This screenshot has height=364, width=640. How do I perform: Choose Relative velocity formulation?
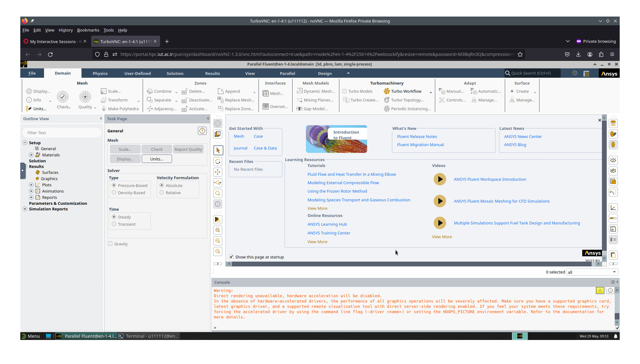pos(162,193)
